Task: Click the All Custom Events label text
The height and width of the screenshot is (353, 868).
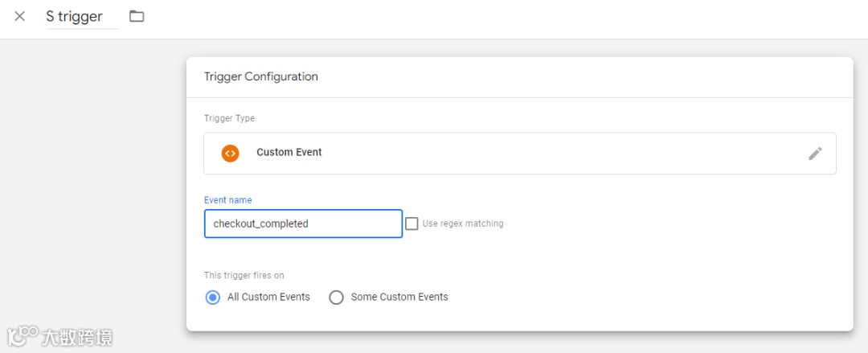Action: click(x=268, y=298)
